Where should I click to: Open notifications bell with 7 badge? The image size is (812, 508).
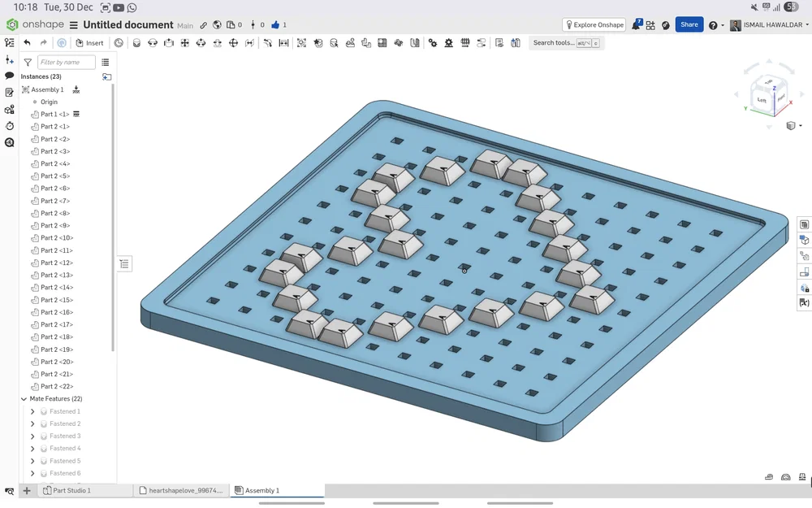636,24
